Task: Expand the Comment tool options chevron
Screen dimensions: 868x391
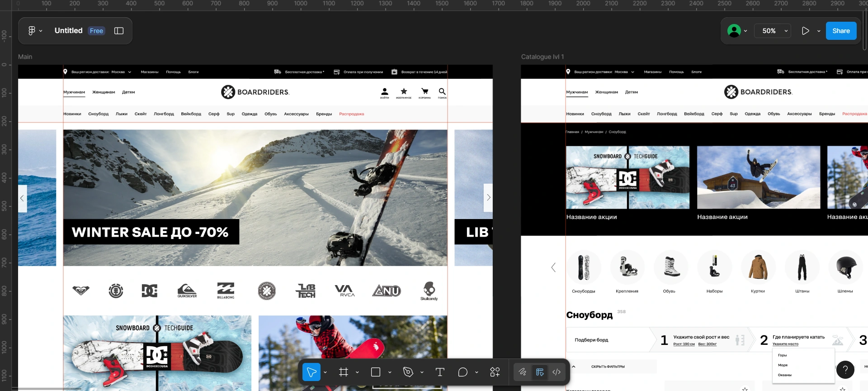Action: click(476, 372)
